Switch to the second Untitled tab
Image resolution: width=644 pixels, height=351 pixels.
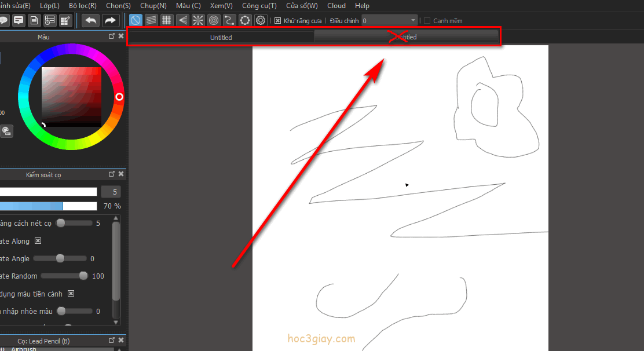click(406, 37)
